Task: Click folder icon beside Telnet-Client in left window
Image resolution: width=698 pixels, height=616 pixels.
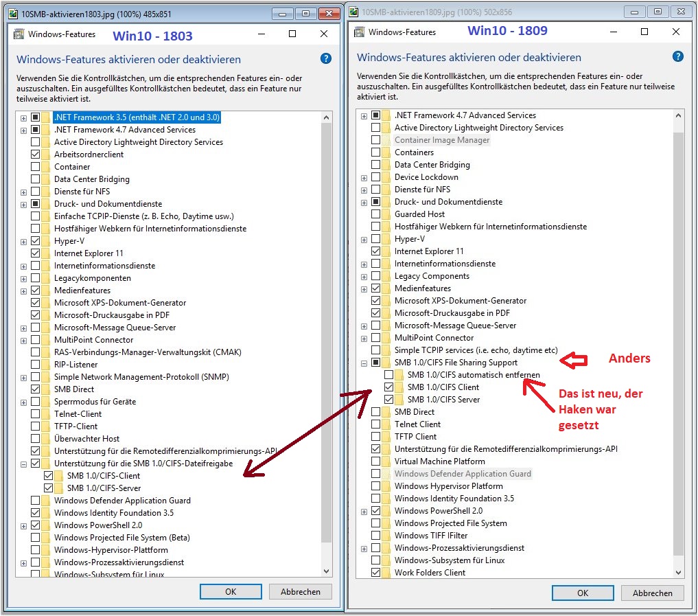Action: click(46, 414)
